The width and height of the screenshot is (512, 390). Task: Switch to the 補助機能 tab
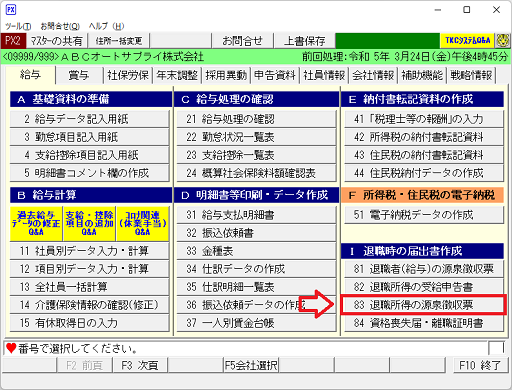(422, 75)
